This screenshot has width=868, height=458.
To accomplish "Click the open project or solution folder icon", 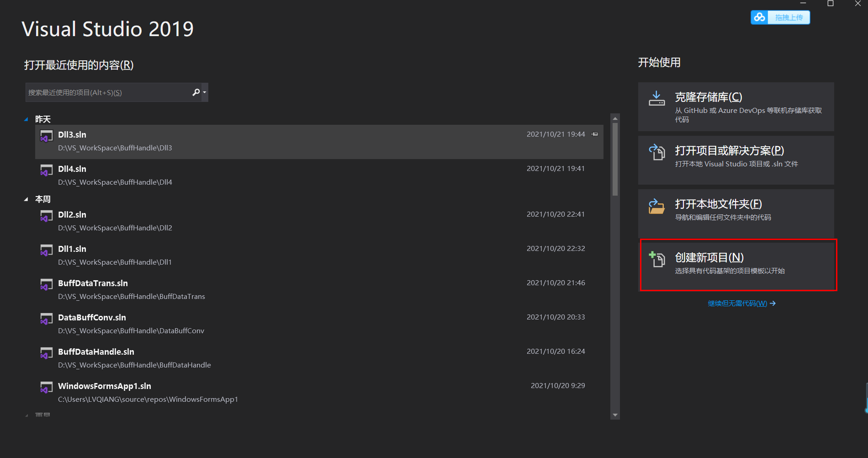I will click(x=656, y=152).
